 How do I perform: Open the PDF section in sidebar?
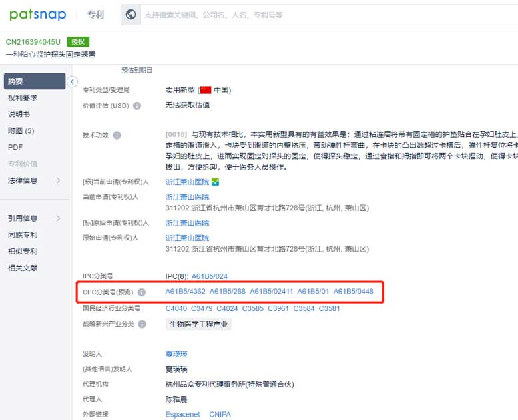pos(15,148)
